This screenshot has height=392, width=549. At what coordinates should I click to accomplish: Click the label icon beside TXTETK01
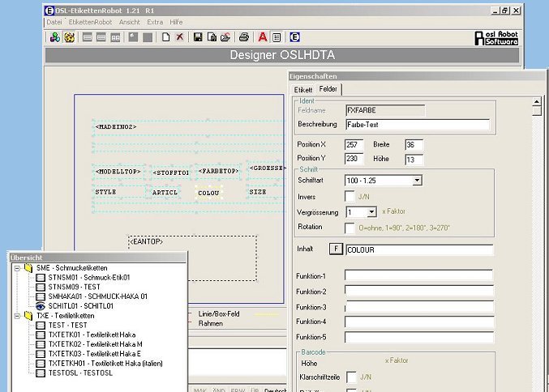tap(41, 335)
